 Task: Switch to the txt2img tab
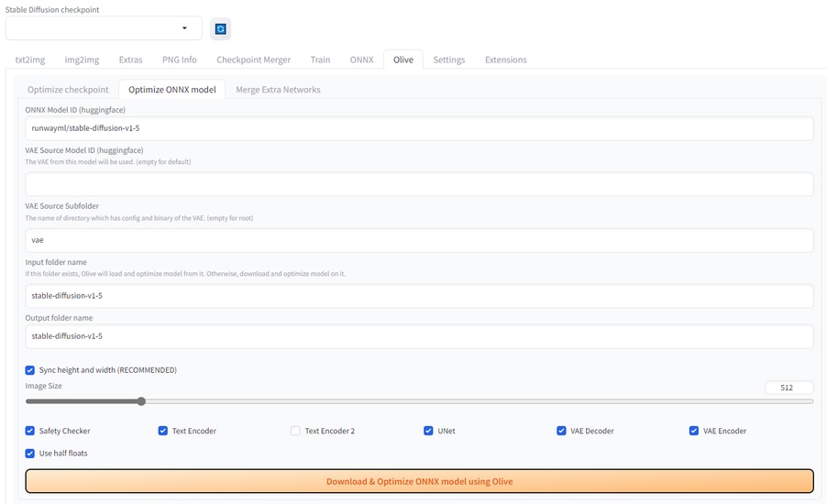click(x=29, y=60)
